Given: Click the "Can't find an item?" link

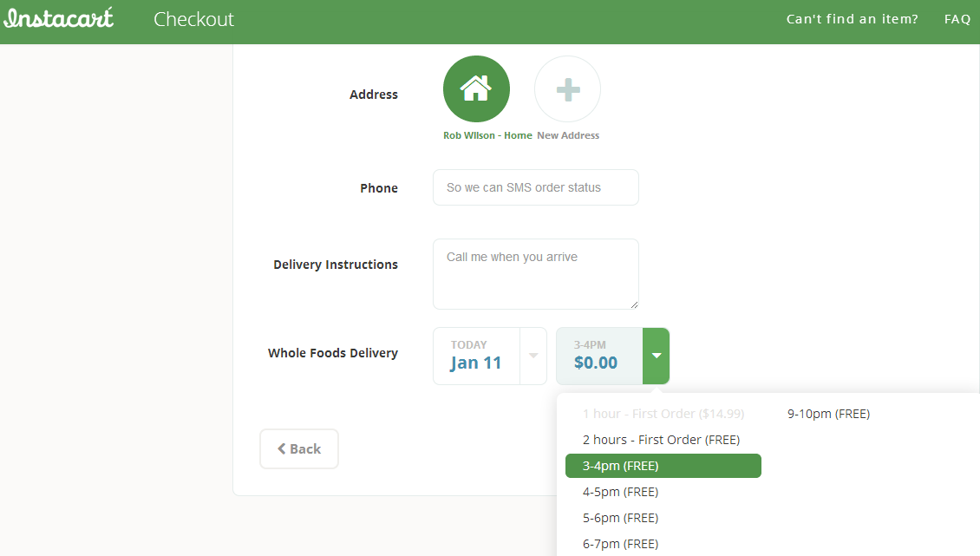Looking at the screenshot, I should pos(852,19).
